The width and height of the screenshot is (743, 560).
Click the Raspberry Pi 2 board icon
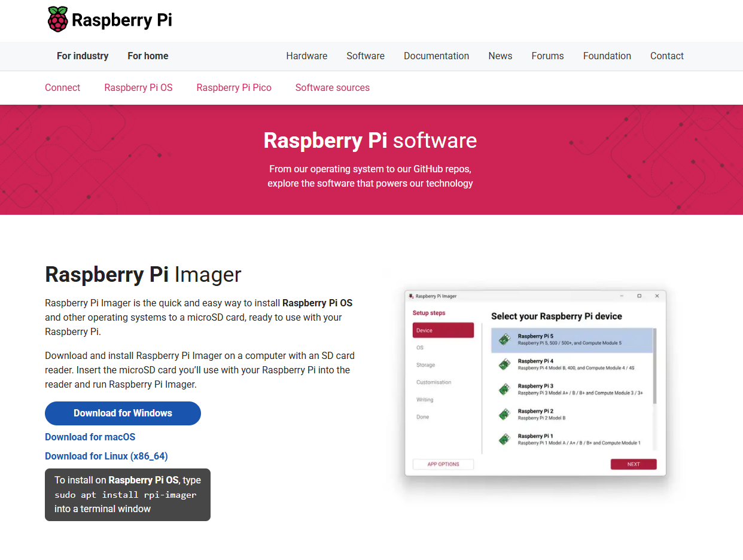504,414
